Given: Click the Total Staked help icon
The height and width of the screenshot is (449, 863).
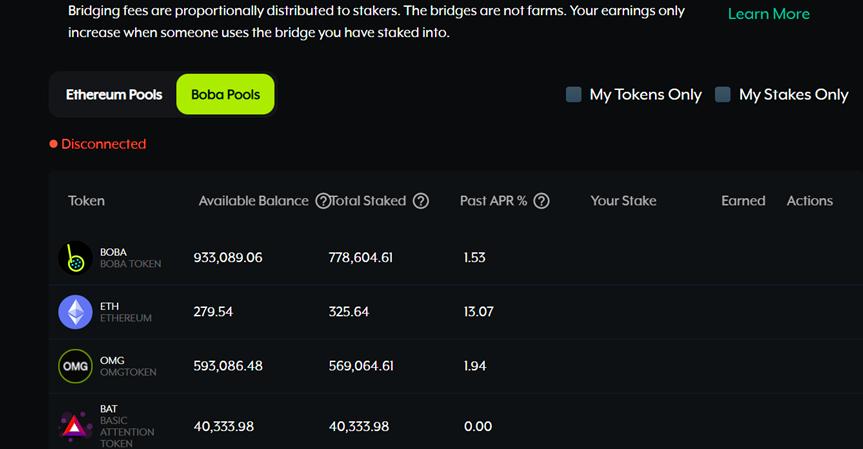Looking at the screenshot, I should click(x=421, y=201).
